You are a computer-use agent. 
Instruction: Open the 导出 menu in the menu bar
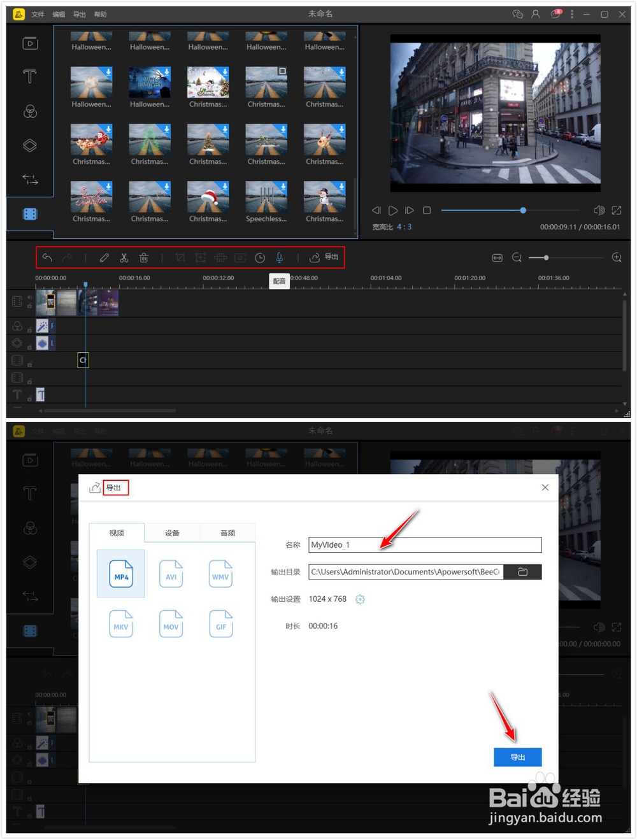pos(80,14)
